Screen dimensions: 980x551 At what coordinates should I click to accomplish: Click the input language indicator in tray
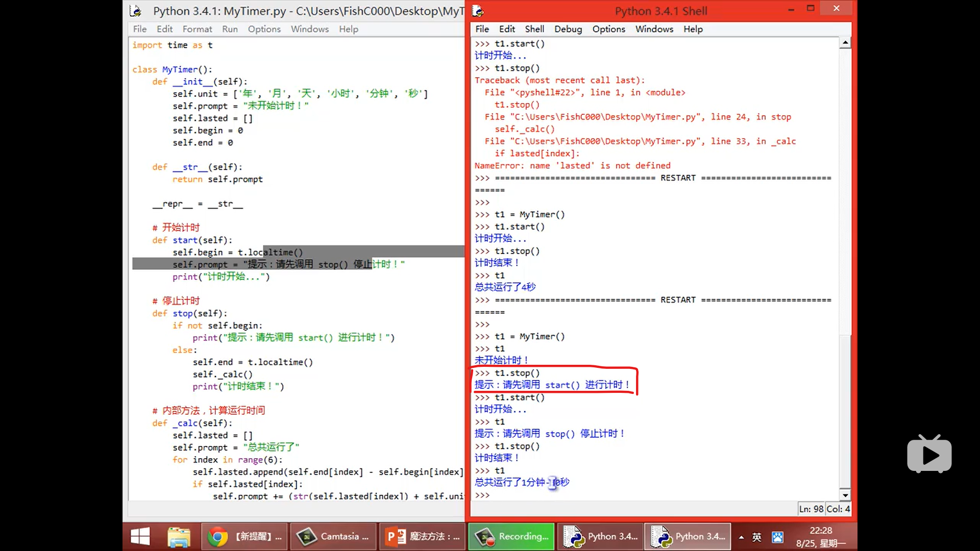(757, 537)
